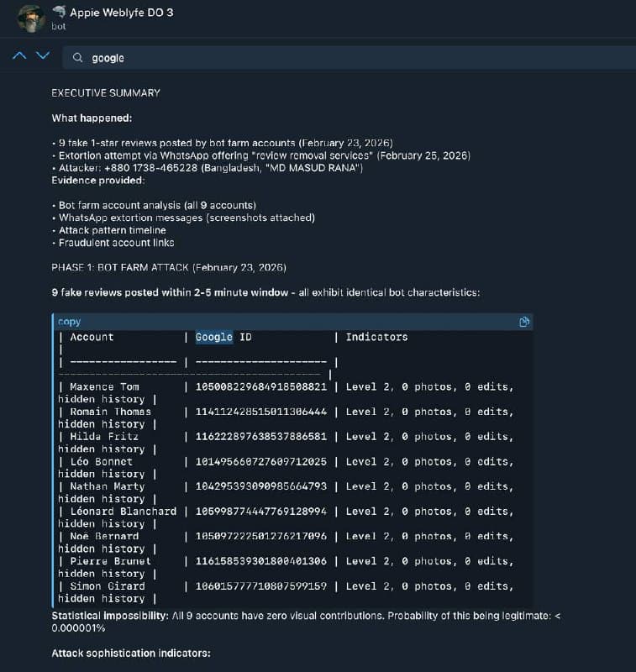Click the account name 'Hilda Fritz'
This screenshot has width=636, height=672.
tap(104, 437)
